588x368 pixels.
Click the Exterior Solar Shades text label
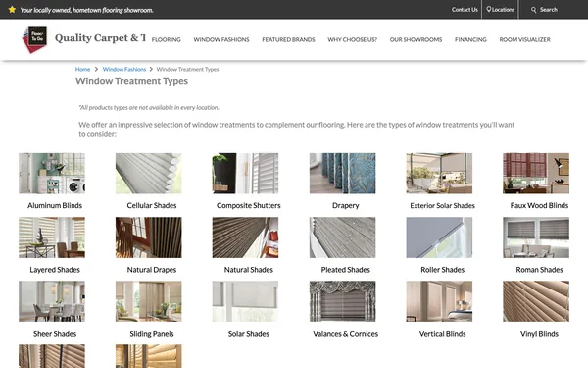tap(443, 205)
